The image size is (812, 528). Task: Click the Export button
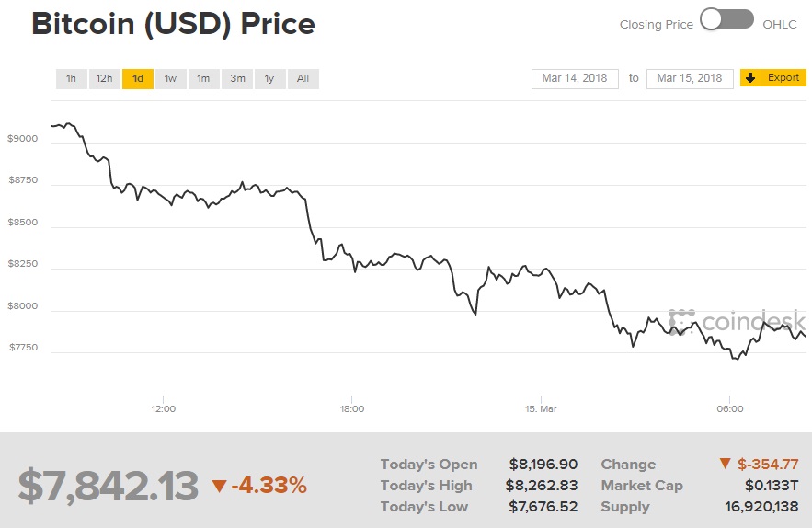point(773,78)
